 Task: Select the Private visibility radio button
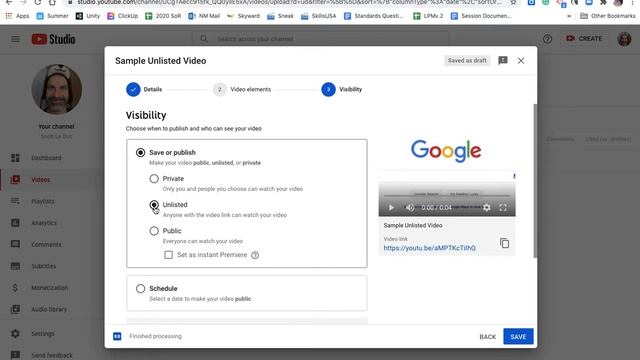pos(154,179)
